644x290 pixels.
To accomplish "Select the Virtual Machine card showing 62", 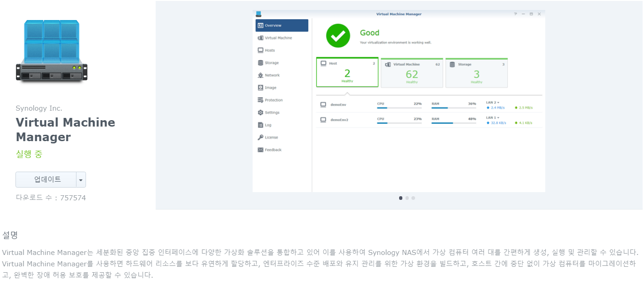I will pos(412,73).
